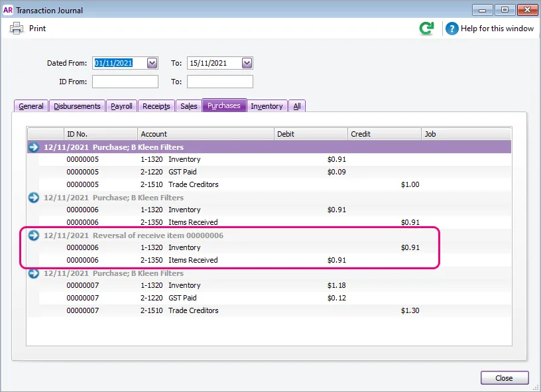The height and width of the screenshot is (392, 541).
Task: Open zoom arrow for purchase 00000007
Action: coord(34,273)
